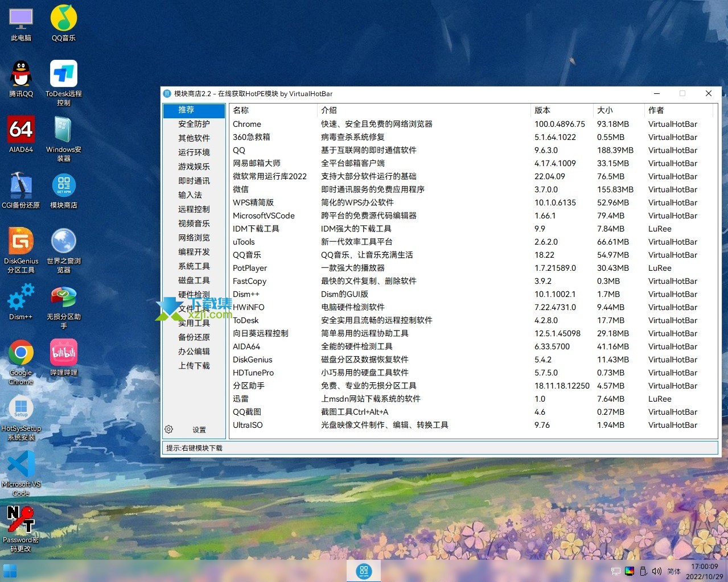Sort list by 版本 column header

[x=562, y=110]
